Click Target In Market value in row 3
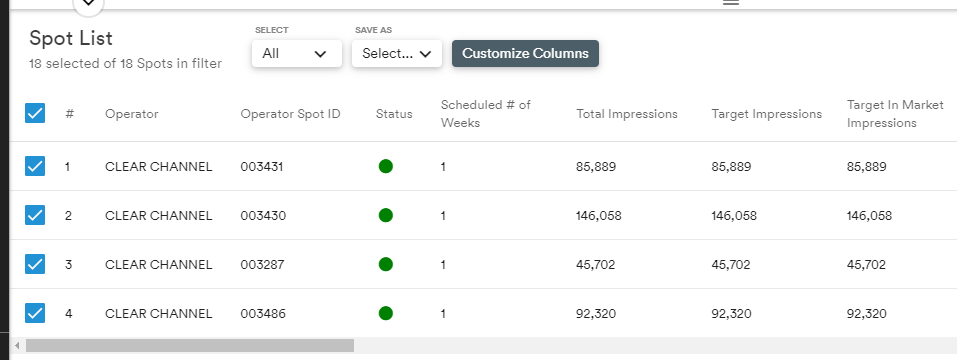 (867, 265)
